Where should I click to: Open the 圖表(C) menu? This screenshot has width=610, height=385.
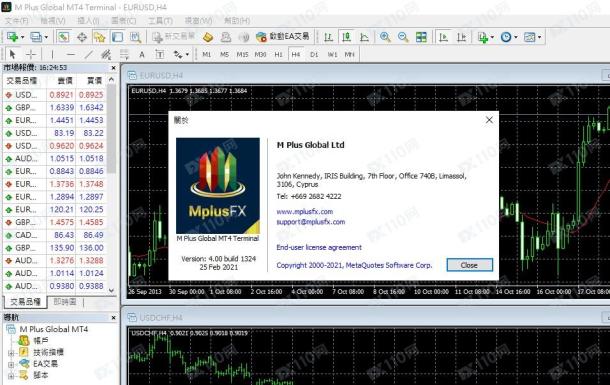click(x=124, y=21)
